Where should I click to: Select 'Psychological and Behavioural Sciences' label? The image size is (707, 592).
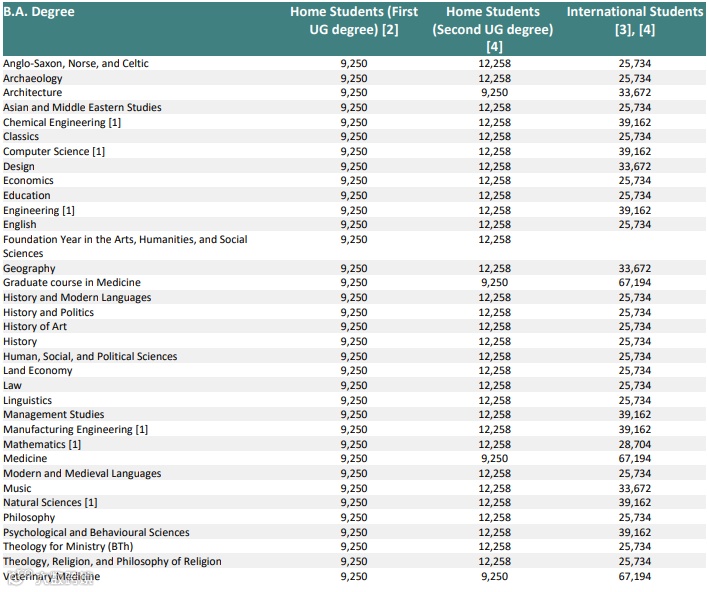pos(96,532)
